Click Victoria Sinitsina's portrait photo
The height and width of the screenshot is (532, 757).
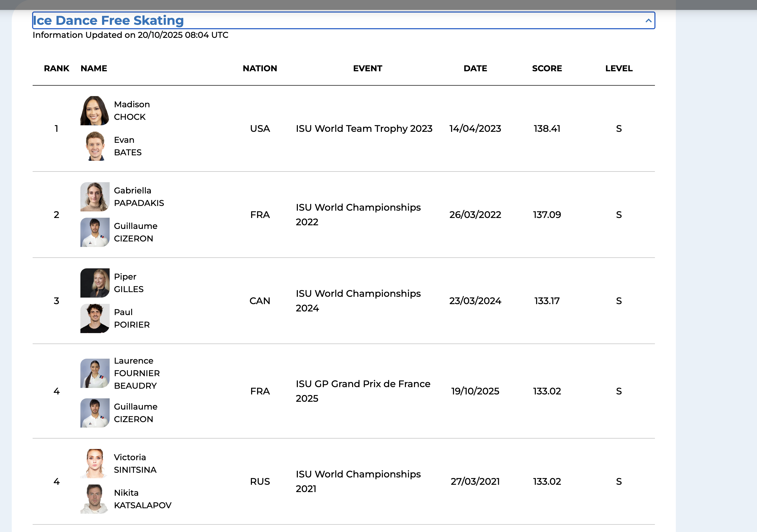[x=95, y=463]
